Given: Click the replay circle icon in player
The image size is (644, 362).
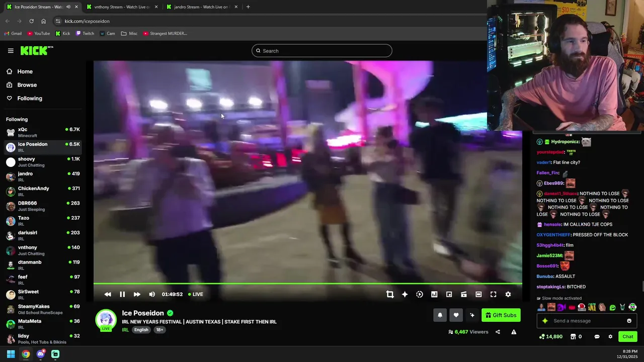Looking at the screenshot, I should point(420,294).
